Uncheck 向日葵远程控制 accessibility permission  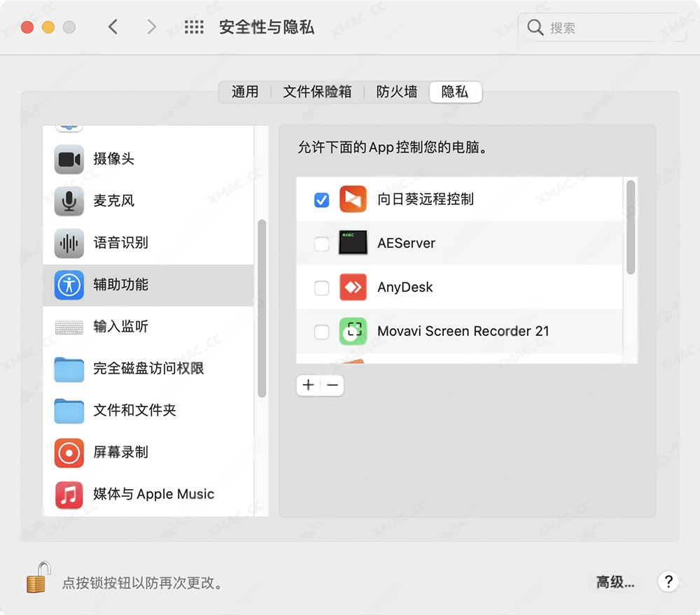click(x=321, y=199)
